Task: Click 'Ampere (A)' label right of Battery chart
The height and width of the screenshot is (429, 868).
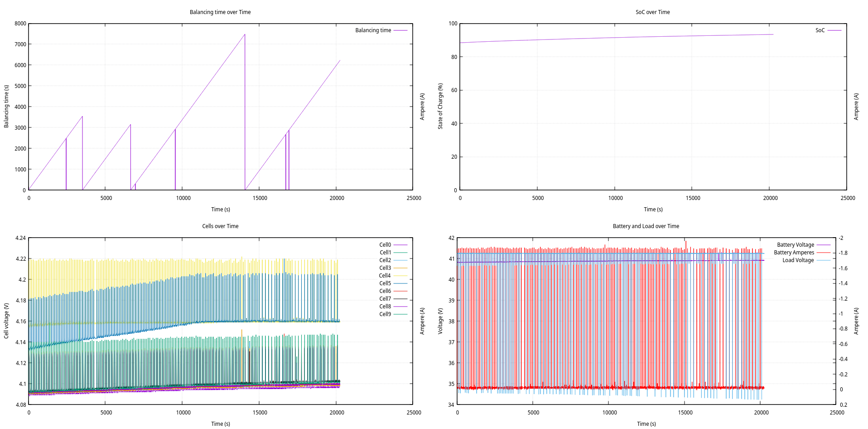Action: click(x=856, y=321)
